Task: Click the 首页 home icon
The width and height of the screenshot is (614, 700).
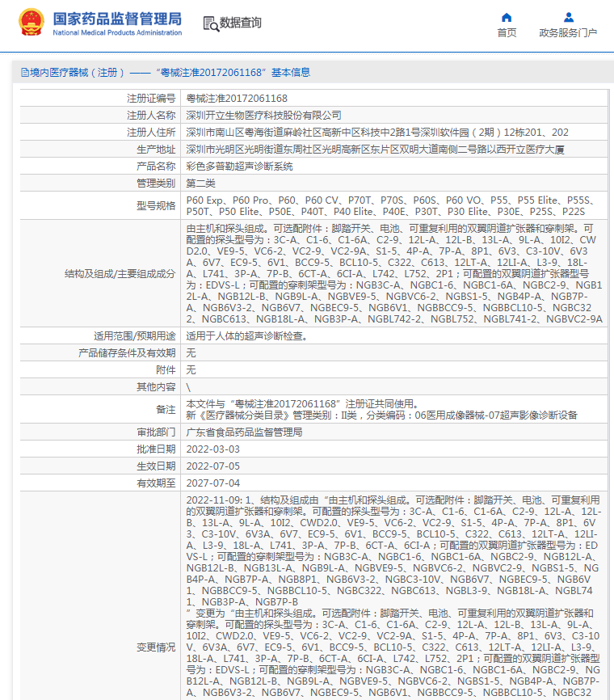Action: tap(507, 18)
